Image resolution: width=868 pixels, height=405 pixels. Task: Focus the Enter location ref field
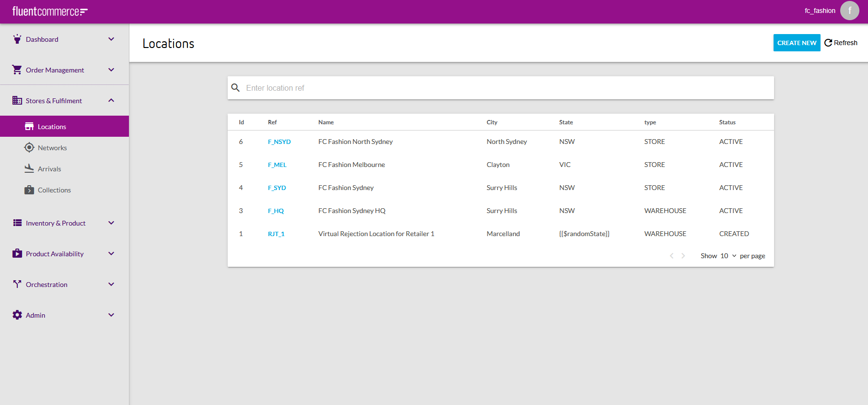click(508, 88)
